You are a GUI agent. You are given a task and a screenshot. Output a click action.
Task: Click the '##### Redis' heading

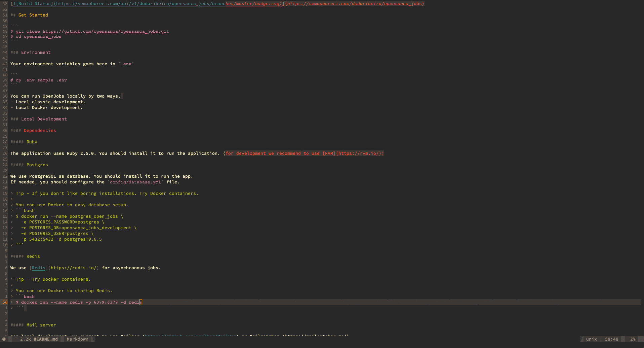(x=25, y=256)
